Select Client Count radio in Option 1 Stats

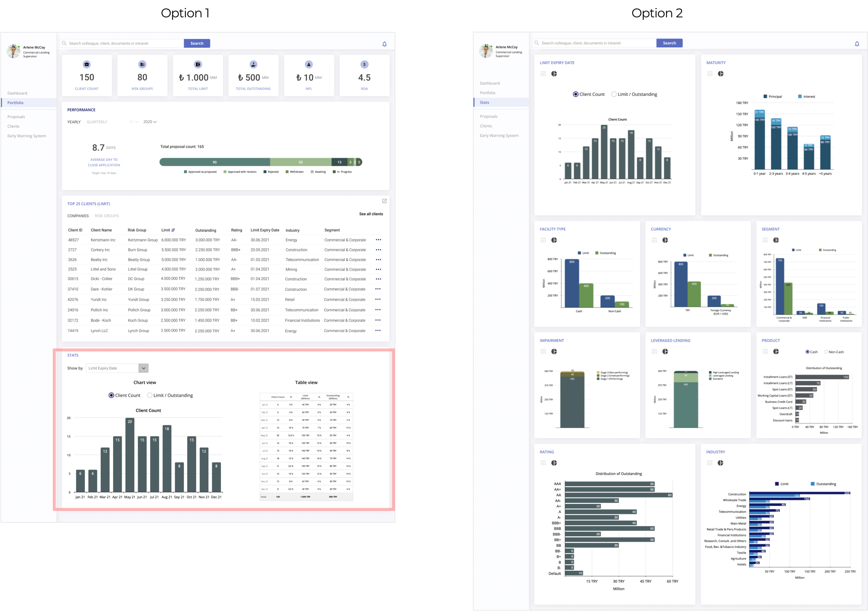(x=111, y=395)
